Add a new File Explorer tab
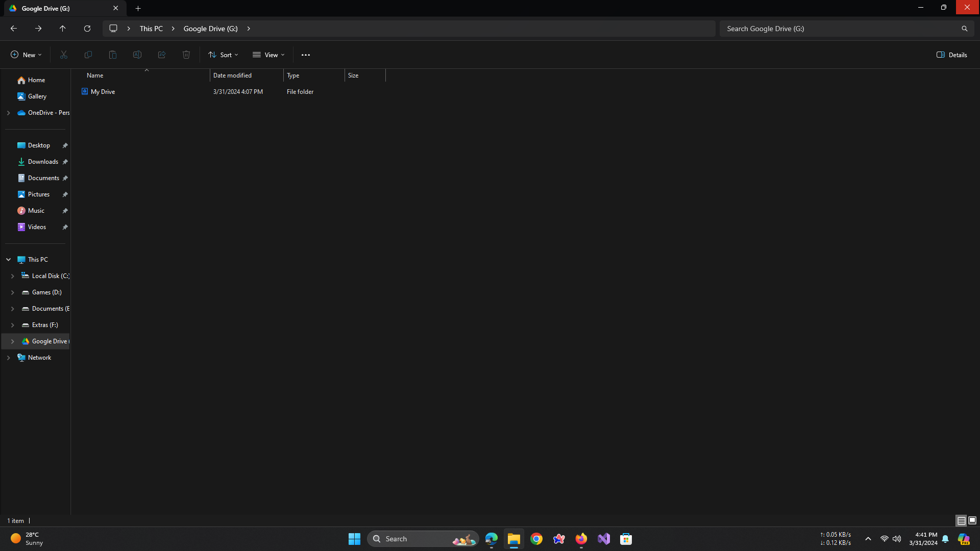This screenshot has height=551, width=980. point(138,8)
